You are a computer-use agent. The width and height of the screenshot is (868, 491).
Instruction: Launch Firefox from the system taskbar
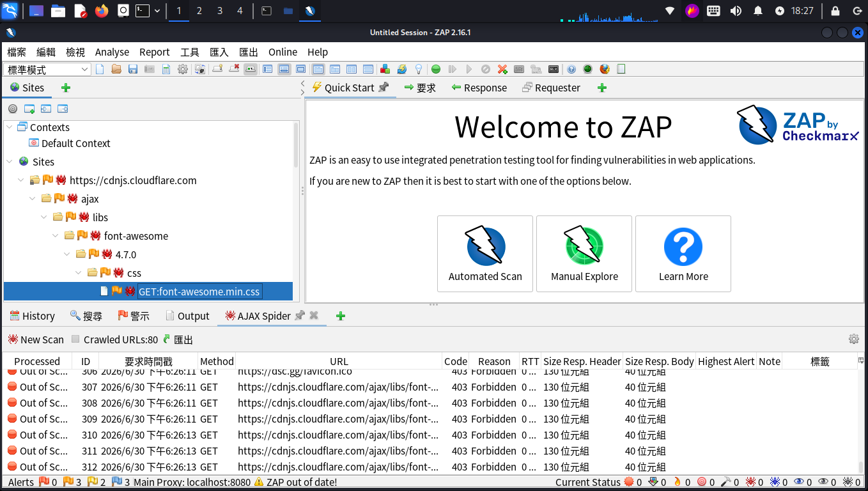coord(102,11)
